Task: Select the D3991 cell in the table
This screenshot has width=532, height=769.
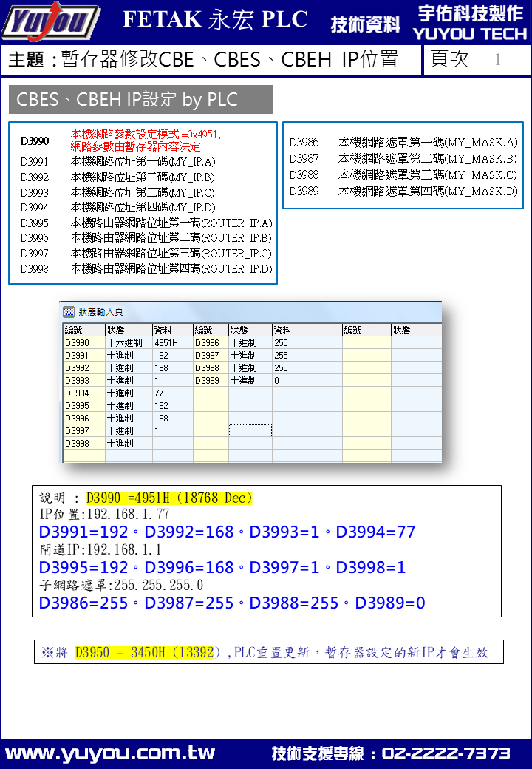Action: tap(83, 356)
